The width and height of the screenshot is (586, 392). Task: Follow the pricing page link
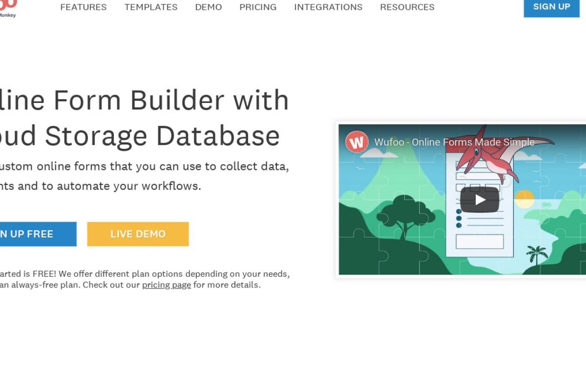(x=167, y=285)
